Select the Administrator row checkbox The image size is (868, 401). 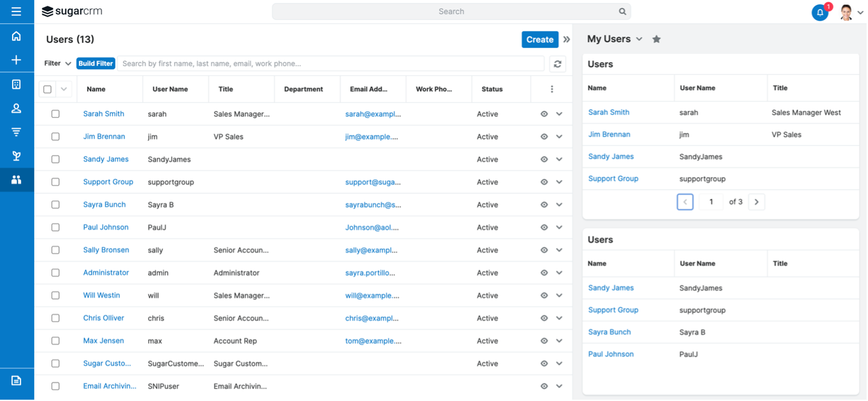tap(55, 273)
